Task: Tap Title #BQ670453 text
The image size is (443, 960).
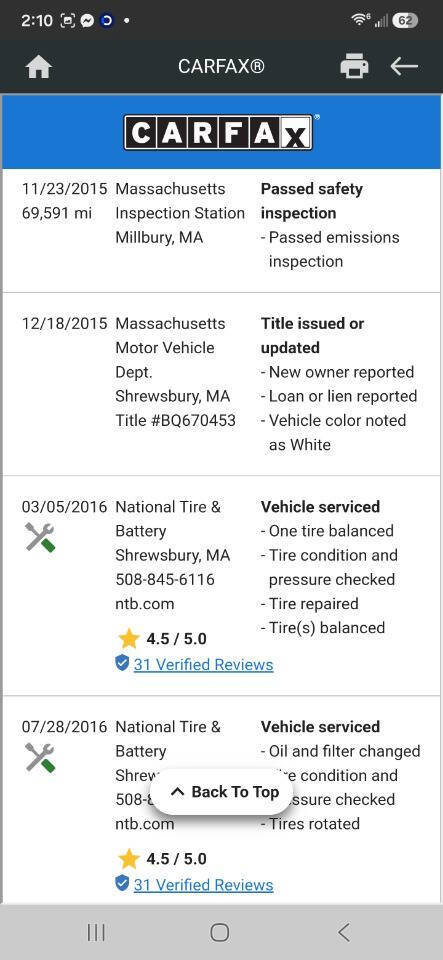Action: (x=176, y=421)
